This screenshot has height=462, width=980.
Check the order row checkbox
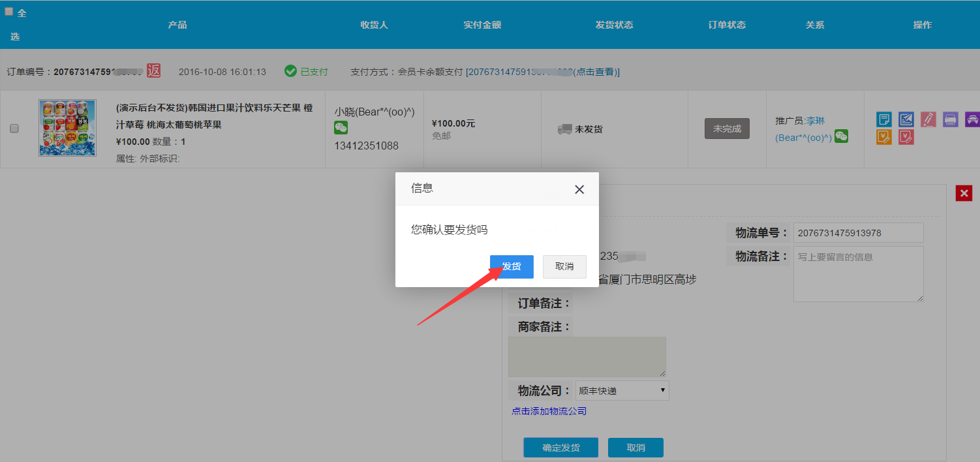14,129
